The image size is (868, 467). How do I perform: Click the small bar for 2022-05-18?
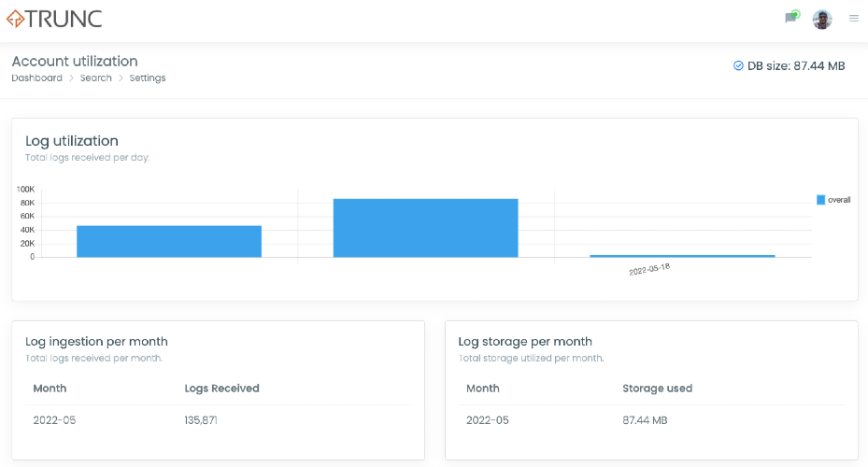point(682,256)
